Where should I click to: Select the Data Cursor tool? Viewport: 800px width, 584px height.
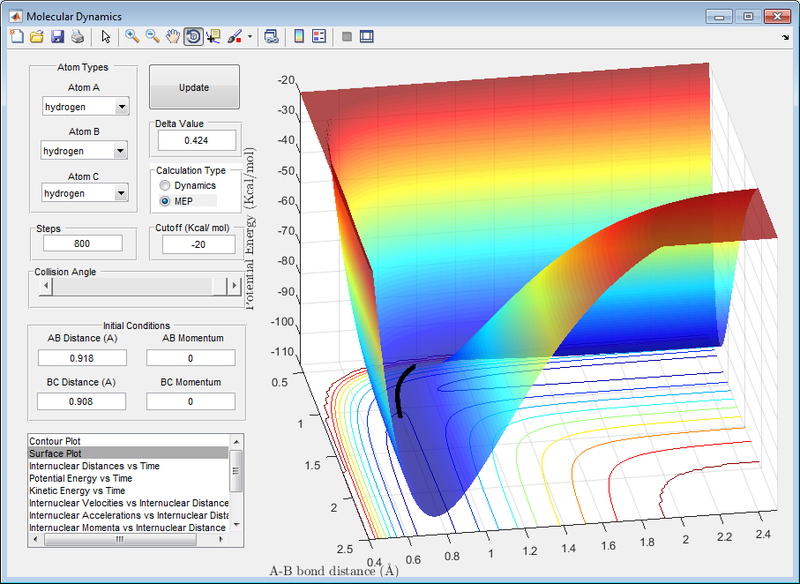[x=212, y=37]
